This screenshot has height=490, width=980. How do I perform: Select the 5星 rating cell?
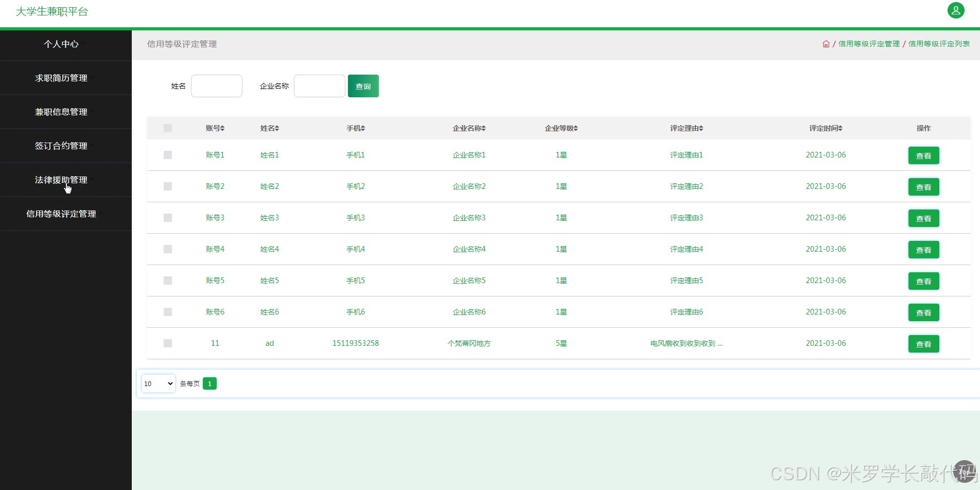pos(562,343)
